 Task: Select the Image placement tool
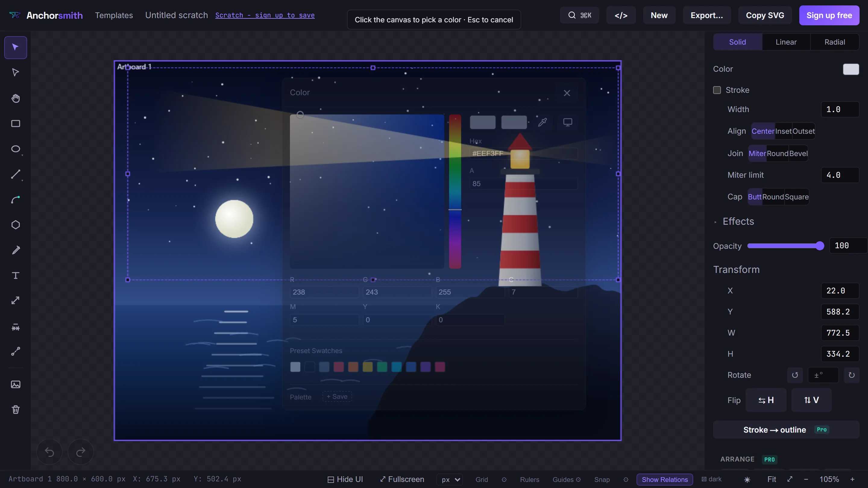(15, 384)
